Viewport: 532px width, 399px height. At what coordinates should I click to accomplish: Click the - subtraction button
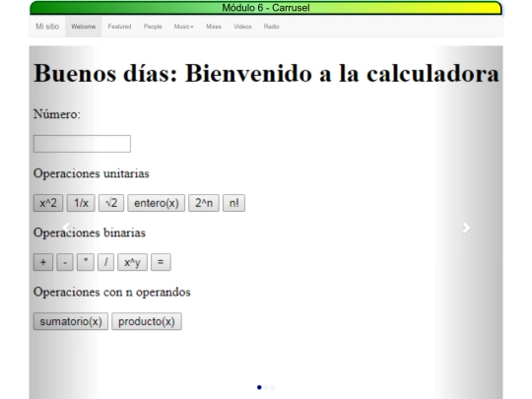pyautogui.click(x=65, y=262)
